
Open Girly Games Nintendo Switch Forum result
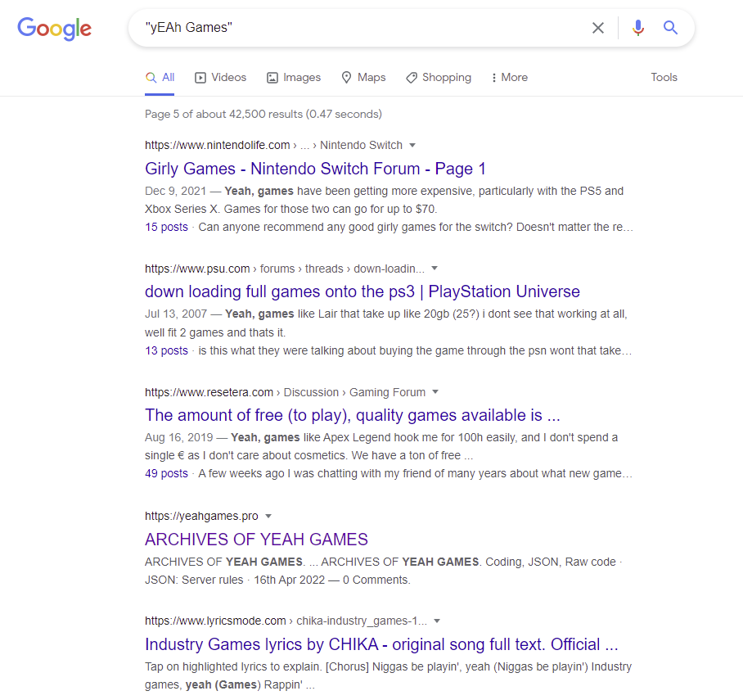click(x=315, y=169)
